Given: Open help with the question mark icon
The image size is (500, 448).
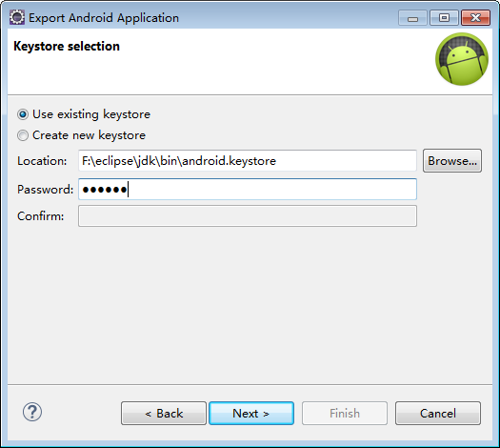Looking at the screenshot, I should click(32, 412).
